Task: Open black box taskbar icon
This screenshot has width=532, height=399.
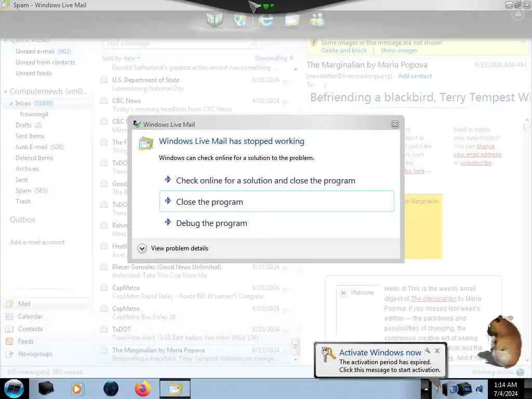Action: (x=46, y=389)
